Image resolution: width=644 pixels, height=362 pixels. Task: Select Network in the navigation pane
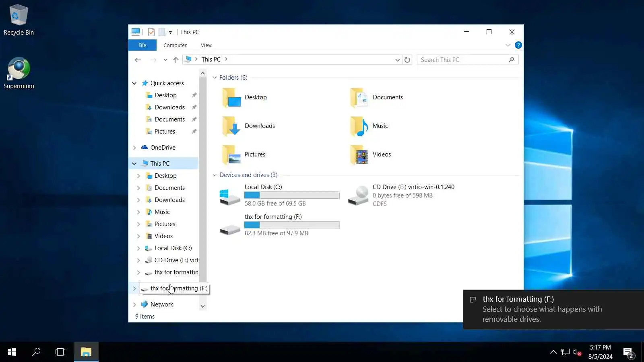pyautogui.click(x=162, y=304)
